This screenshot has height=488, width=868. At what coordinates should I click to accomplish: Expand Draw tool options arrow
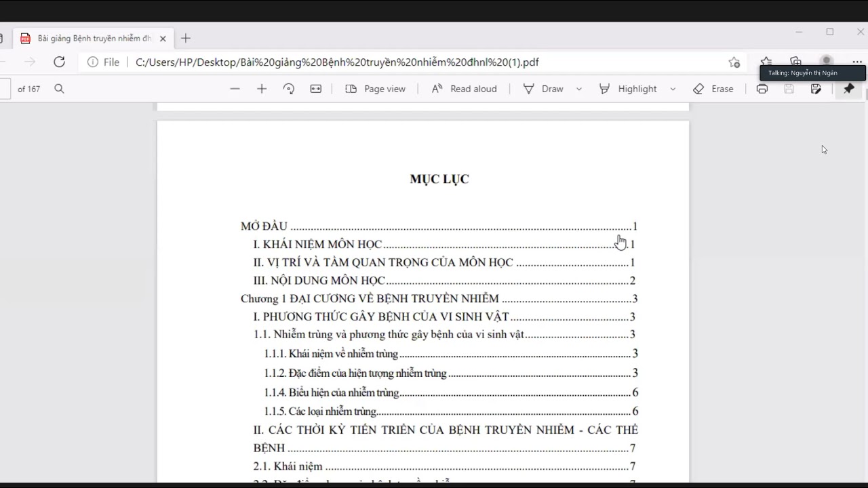[x=578, y=89]
